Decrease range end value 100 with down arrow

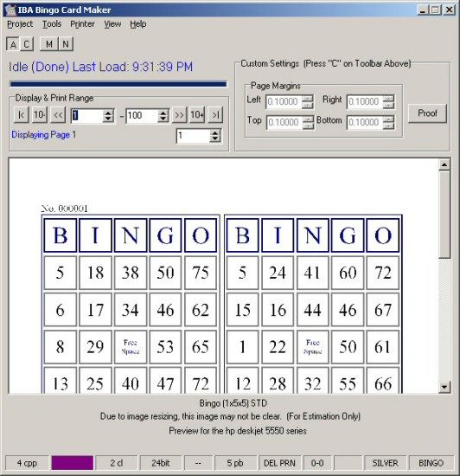pos(163,119)
